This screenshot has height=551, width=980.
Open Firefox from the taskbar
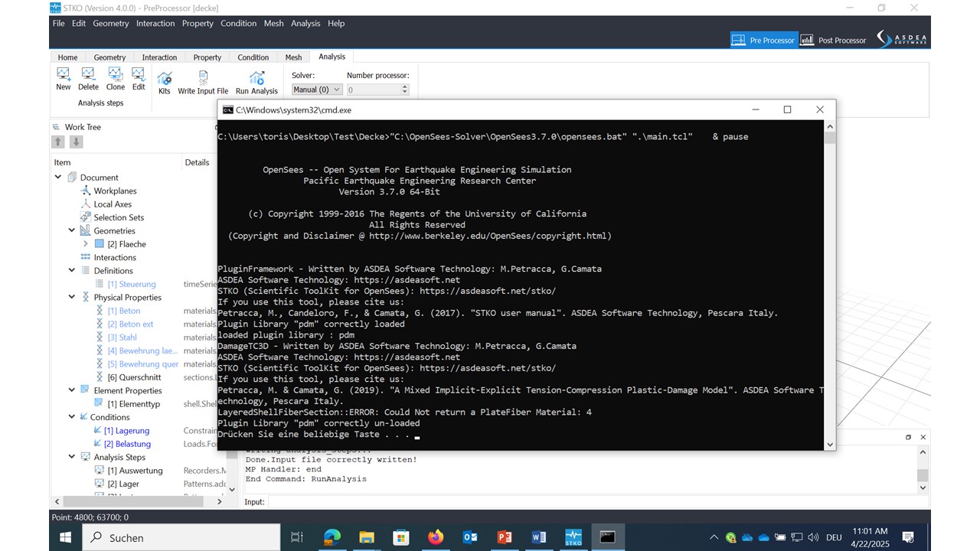[x=436, y=537]
